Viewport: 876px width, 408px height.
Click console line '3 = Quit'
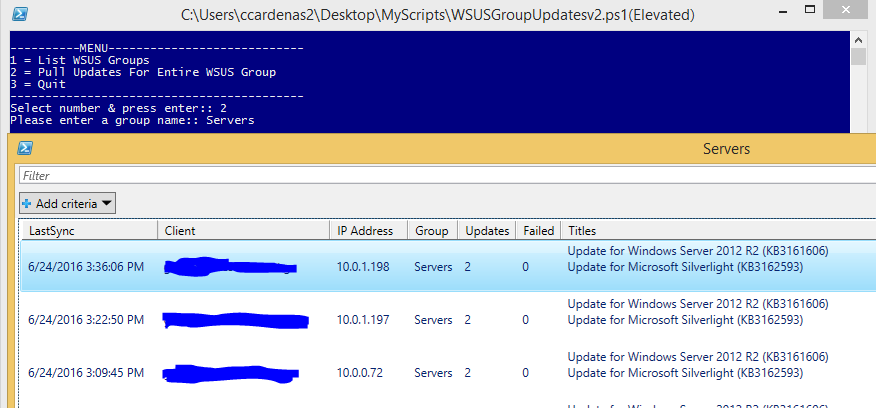tap(38, 84)
